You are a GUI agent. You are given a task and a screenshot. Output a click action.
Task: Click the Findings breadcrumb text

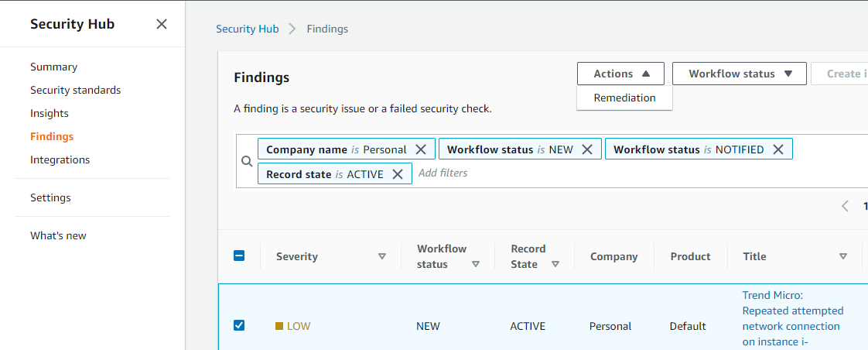coord(327,29)
